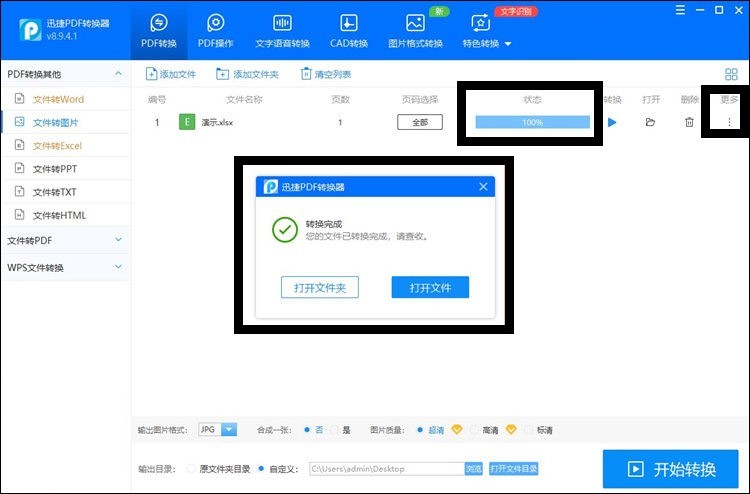This screenshot has height=494, width=750.
Task: Switch to PDF操作 tab
Action: click(x=216, y=31)
